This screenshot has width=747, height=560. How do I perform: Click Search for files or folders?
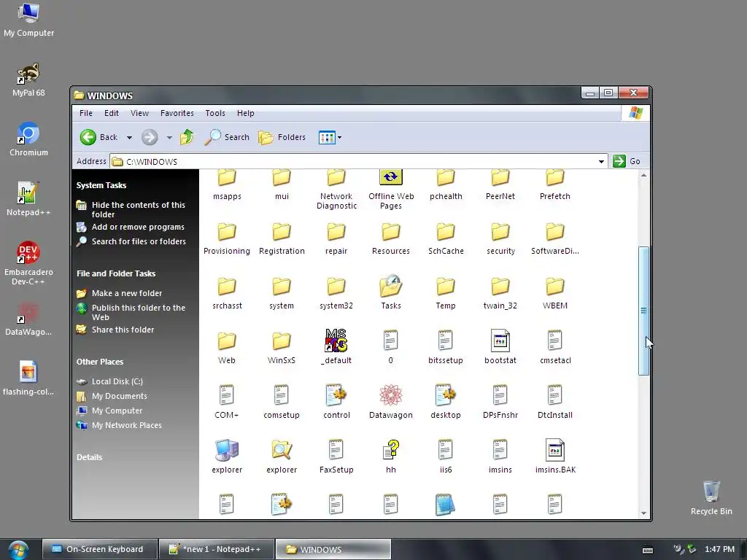tap(139, 241)
